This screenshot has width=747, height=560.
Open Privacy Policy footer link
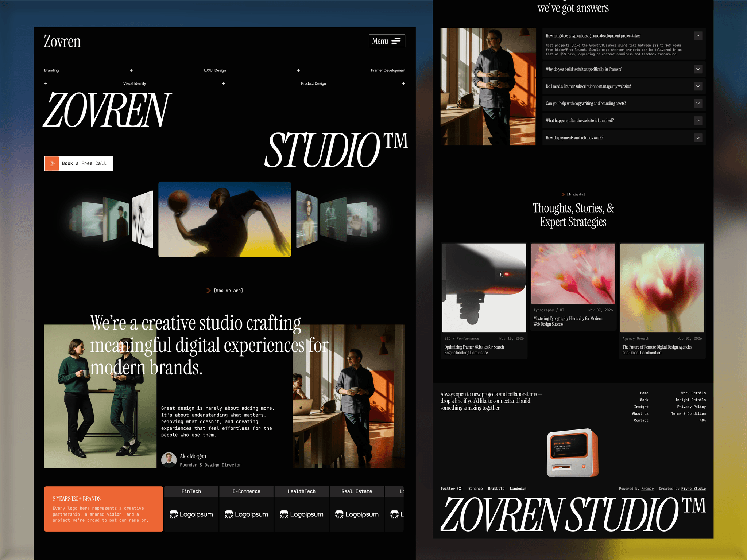[x=691, y=407]
